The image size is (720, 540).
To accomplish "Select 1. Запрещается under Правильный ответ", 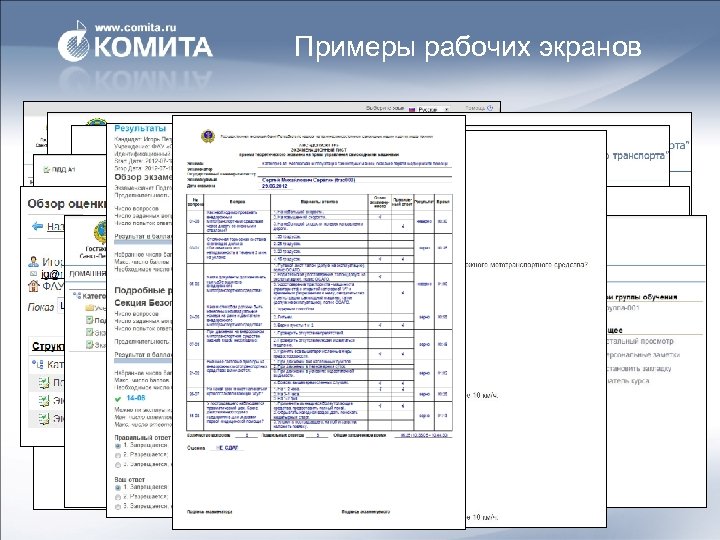I will 118,446.
